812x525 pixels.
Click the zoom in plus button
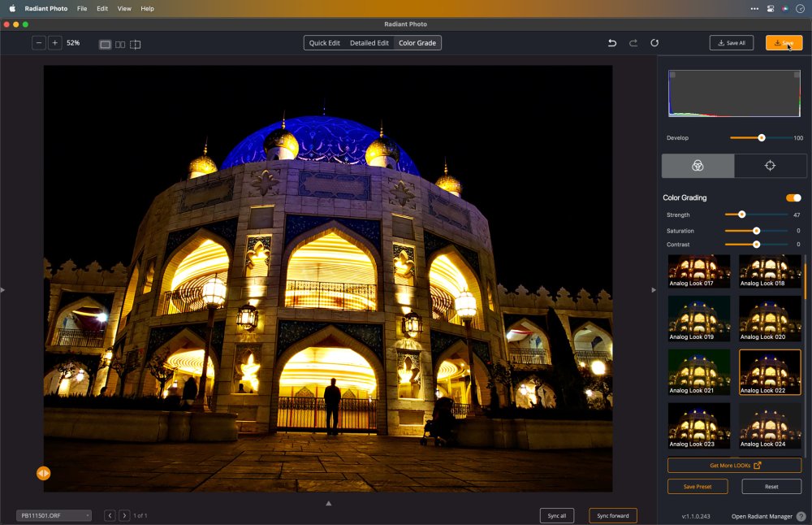[x=54, y=43]
